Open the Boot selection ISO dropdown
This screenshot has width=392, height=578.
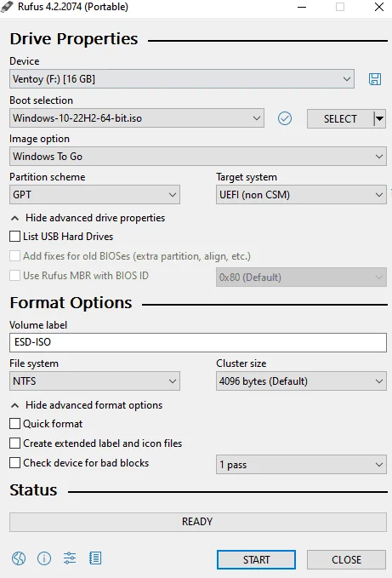(137, 118)
